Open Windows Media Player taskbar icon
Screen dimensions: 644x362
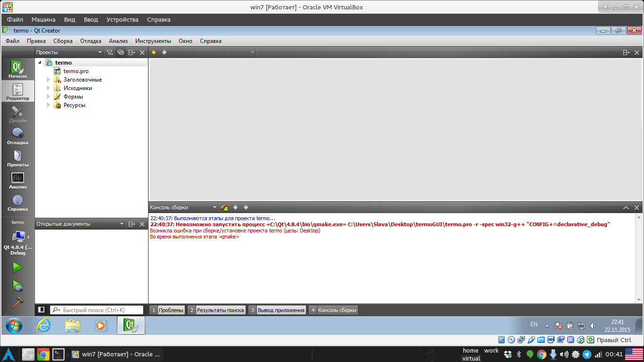(101, 325)
